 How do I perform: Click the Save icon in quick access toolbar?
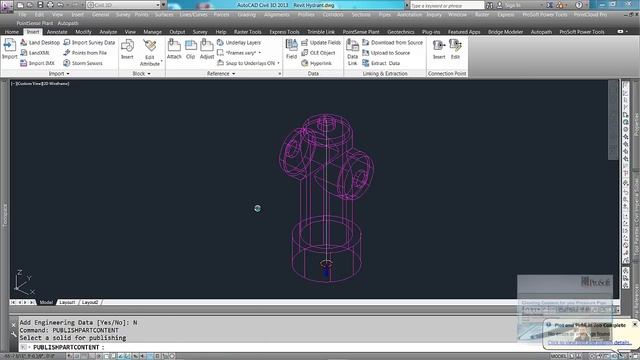pyautogui.click(x=40, y=5)
